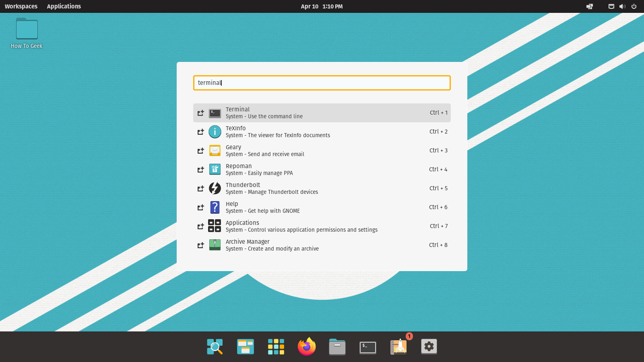
Task: Click the launch indicator icon beside Thunderbolt
Action: [x=200, y=189]
